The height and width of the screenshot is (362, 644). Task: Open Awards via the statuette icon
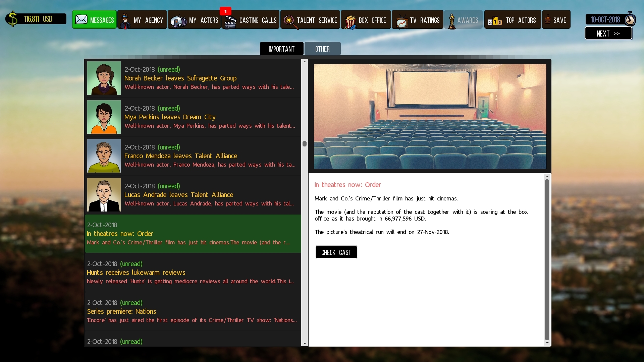point(452,21)
